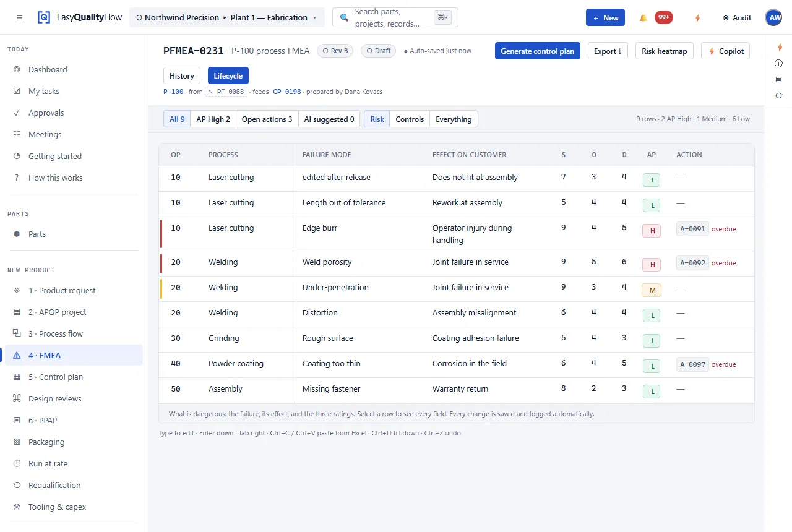Select the Open actions 3 filter tab
This screenshot has height=532, width=792.
click(267, 119)
